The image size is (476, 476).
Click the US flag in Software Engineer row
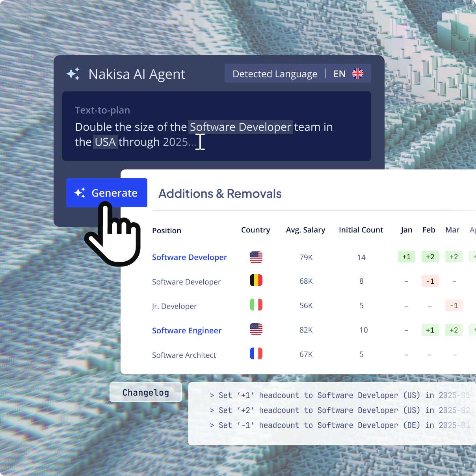(256, 329)
